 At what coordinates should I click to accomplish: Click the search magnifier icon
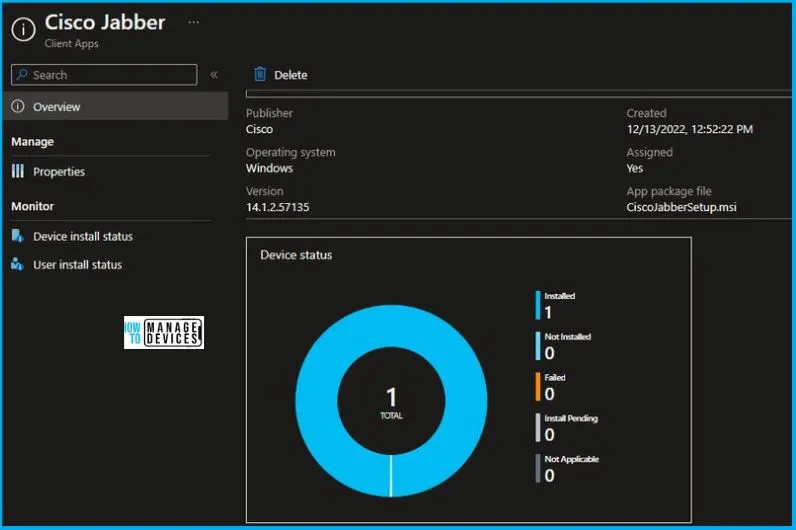tap(22, 75)
